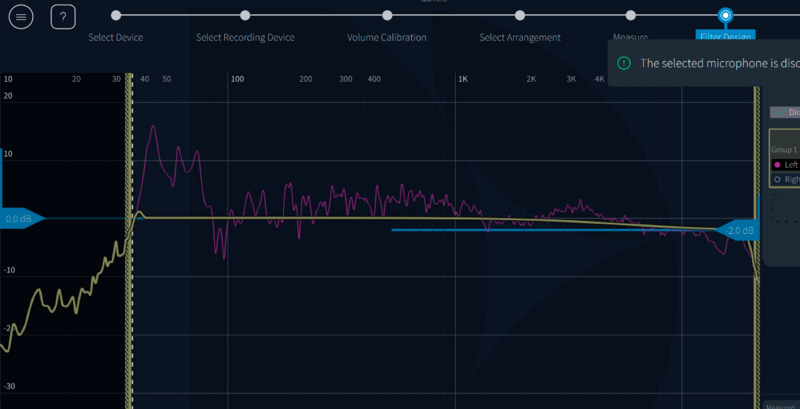Open the Select Arrangement step label

tap(519, 38)
